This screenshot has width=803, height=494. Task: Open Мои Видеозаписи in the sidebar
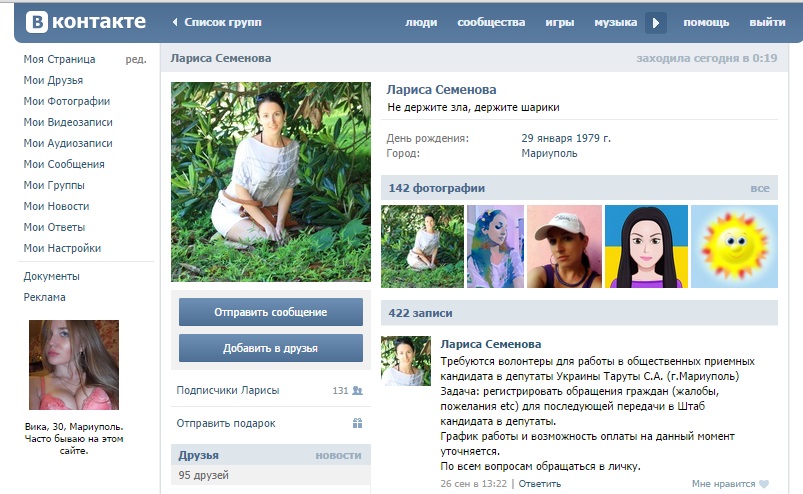point(68,122)
